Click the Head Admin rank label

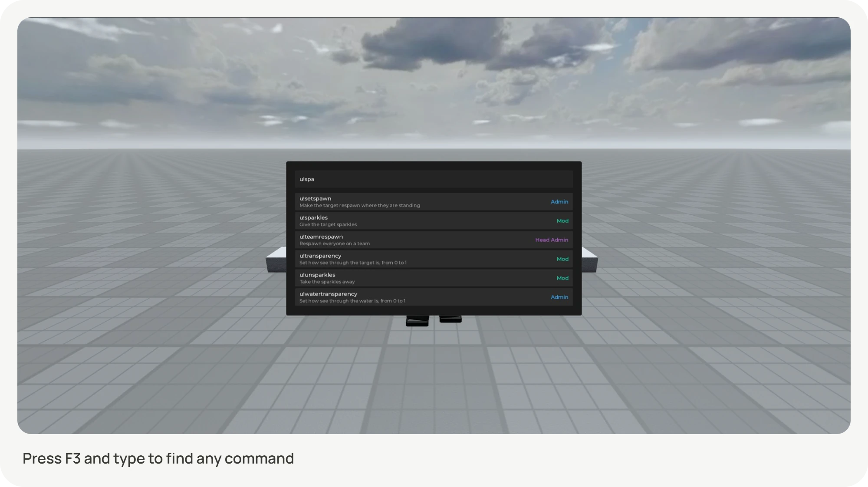(552, 240)
